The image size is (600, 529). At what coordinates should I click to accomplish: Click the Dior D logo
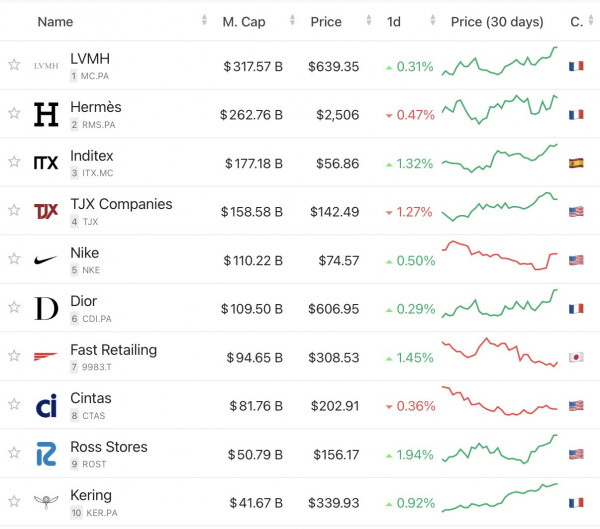46,308
